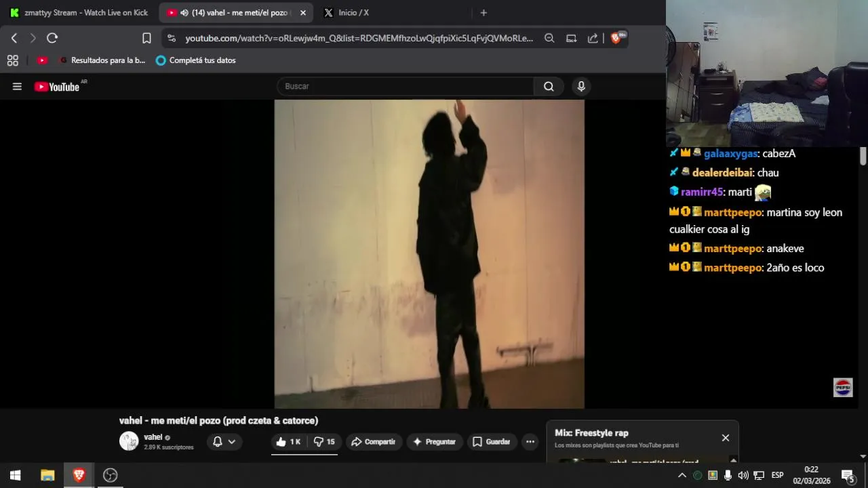Screen dimensions: 868x488
Task: Open a new browser tab
Action: 484,13
